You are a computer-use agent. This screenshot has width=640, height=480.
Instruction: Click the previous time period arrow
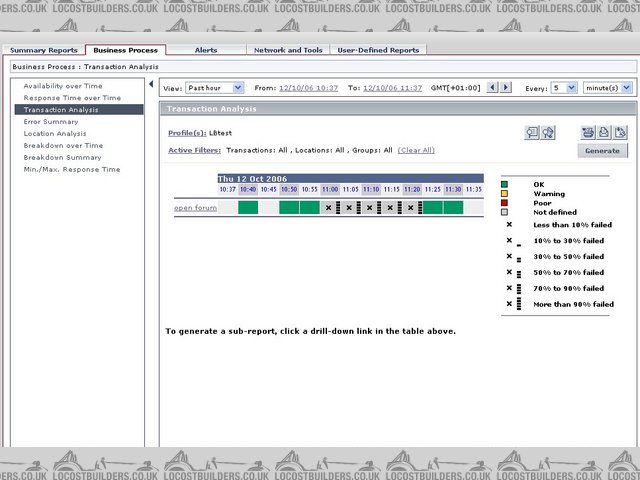[492, 88]
